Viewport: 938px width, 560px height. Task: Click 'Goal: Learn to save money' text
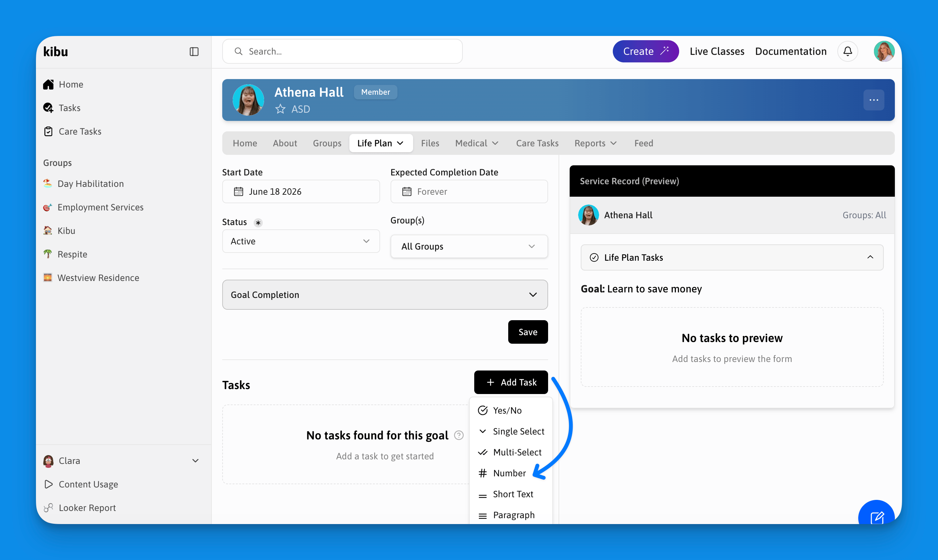641,289
